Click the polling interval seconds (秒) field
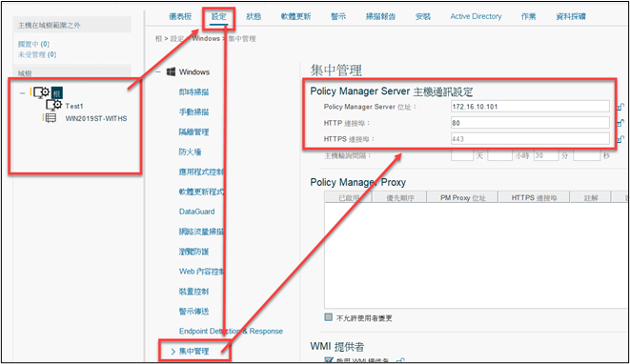630x364 pixels. click(x=586, y=155)
